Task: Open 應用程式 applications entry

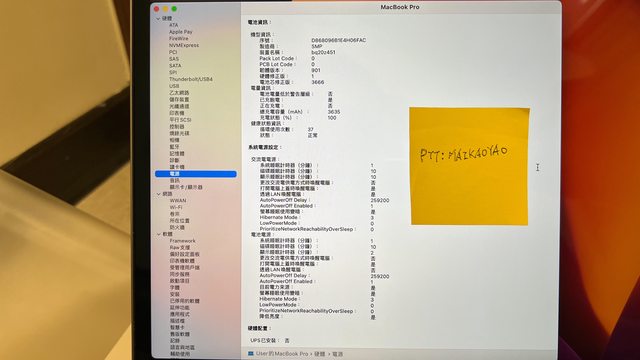Action: (x=180, y=315)
